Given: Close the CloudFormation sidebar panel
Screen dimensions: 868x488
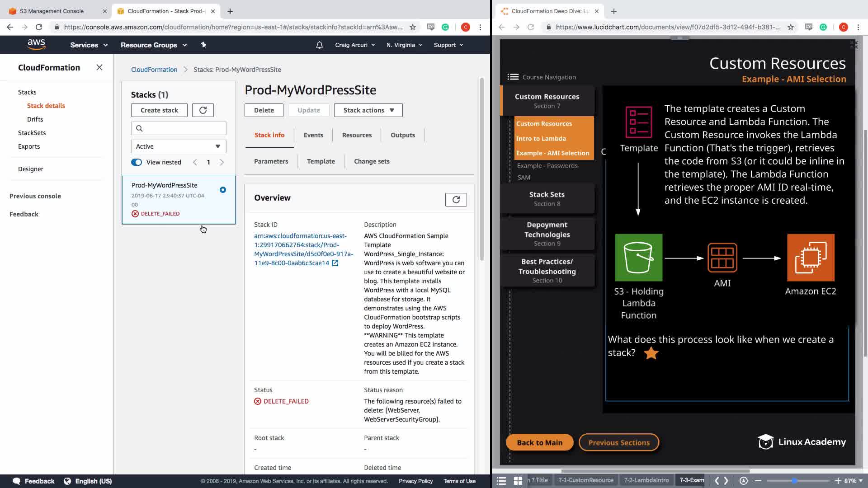Looking at the screenshot, I should 99,67.
